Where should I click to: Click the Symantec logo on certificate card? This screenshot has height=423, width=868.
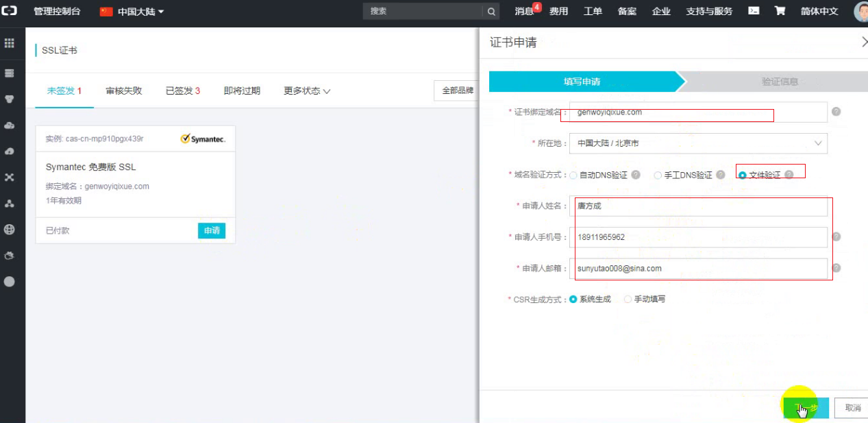click(x=203, y=139)
